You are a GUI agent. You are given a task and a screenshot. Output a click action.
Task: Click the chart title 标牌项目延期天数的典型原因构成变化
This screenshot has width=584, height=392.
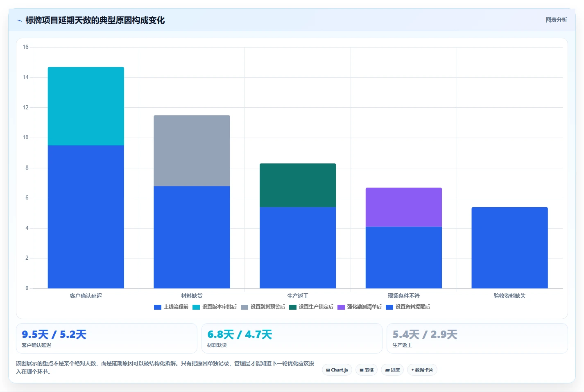click(x=95, y=20)
